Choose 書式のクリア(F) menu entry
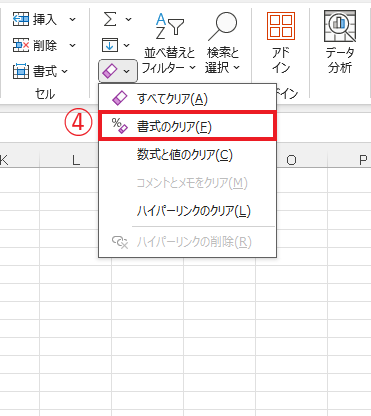The height and width of the screenshot is (416, 371). point(187,126)
